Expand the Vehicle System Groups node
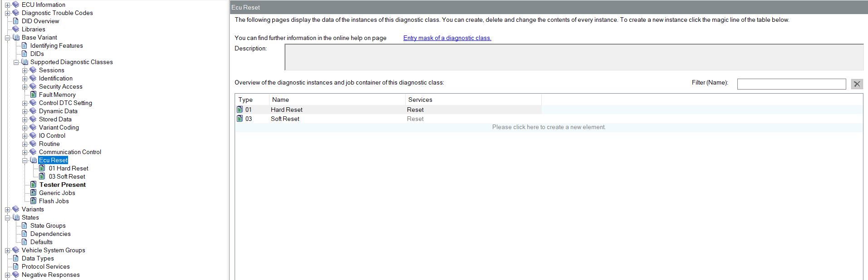The height and width of the screenshot is (280, 868). click(7, 250)
